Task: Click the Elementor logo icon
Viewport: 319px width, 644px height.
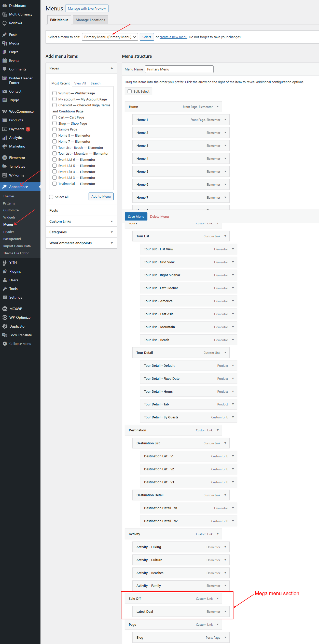Action: click(5, 158)
